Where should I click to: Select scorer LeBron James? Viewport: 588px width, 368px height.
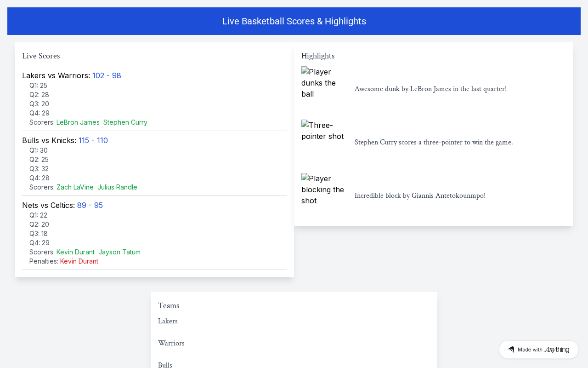[78, 122]
